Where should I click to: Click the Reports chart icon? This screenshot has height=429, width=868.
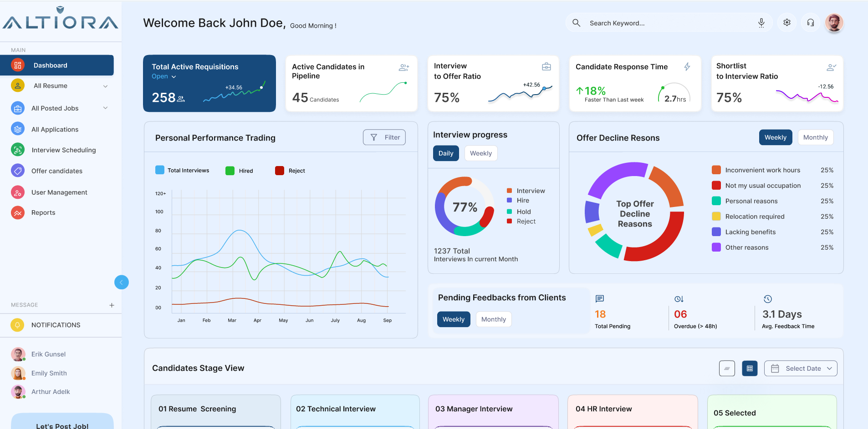coord(18,212)
